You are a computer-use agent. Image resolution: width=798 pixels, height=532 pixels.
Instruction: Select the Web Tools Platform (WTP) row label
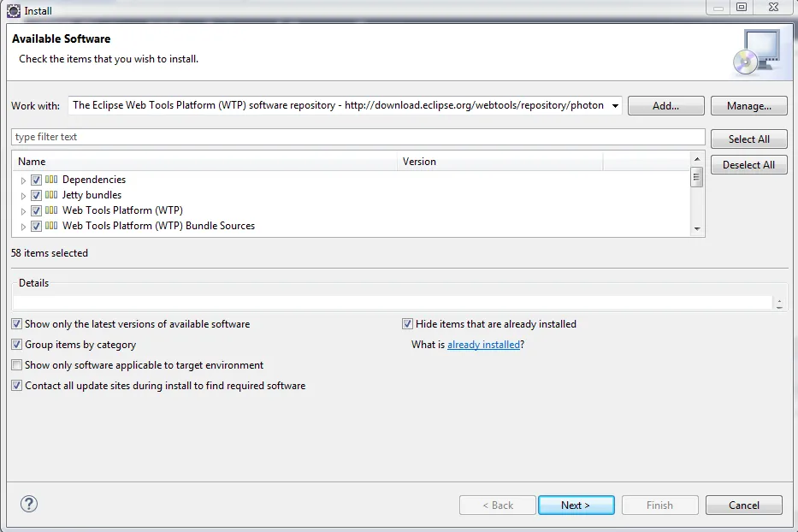(122, 210)
